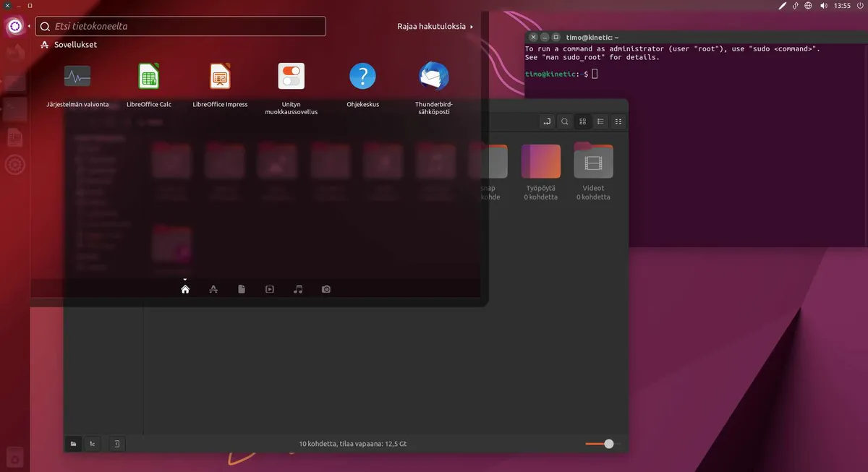Switch to Photos lens in Dash
This screenshot has height=472, width=868.
(326, 289)
